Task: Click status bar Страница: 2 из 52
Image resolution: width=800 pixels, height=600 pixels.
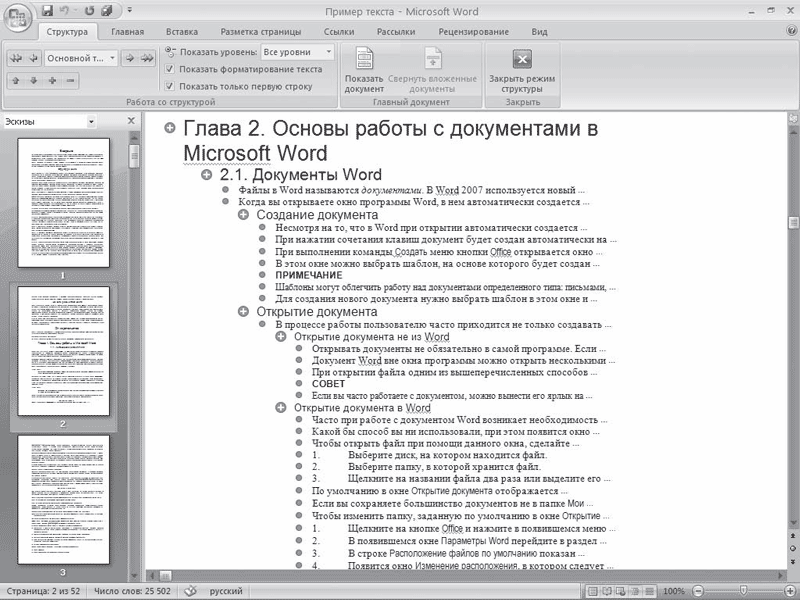Action: (43, 591)
